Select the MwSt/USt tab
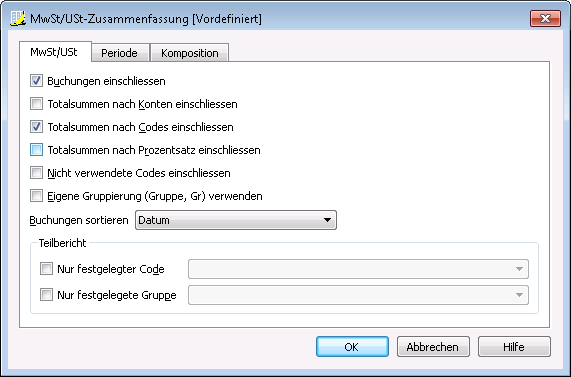 [54, 52]
